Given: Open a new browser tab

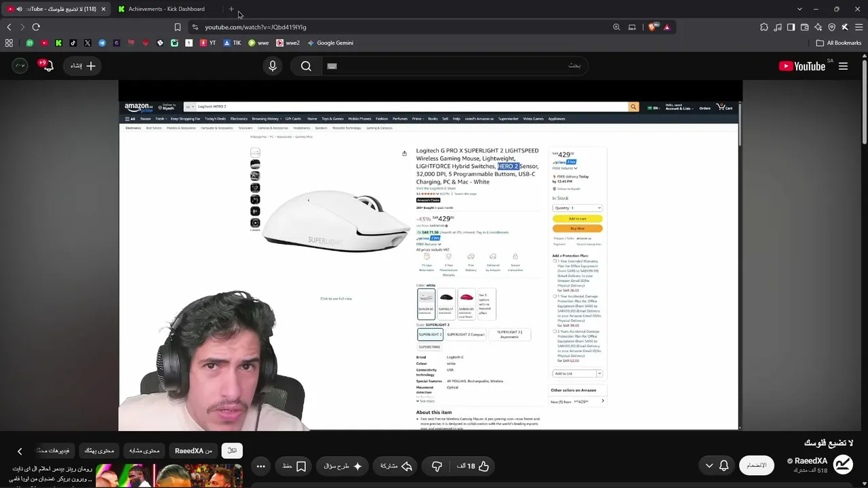Looking at the screenshot, I should coord(231,9).
